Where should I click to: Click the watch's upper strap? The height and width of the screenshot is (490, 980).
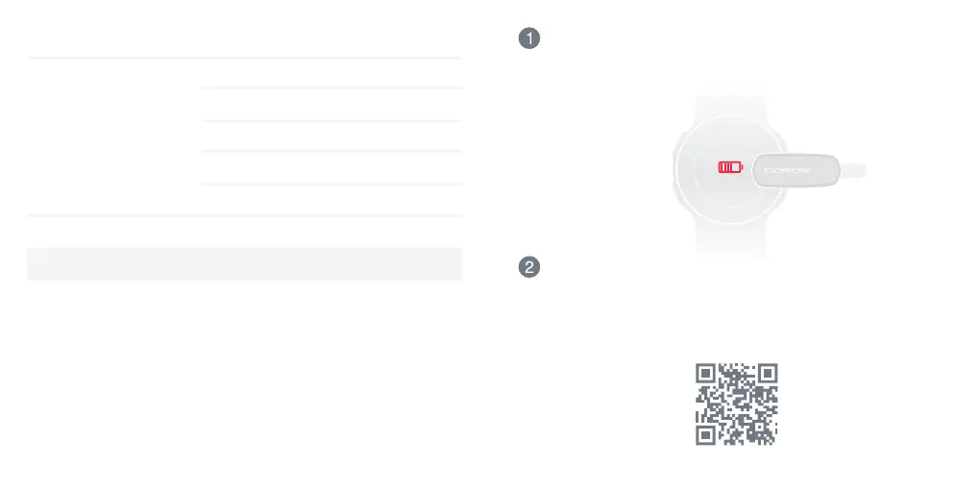(730, 104)
